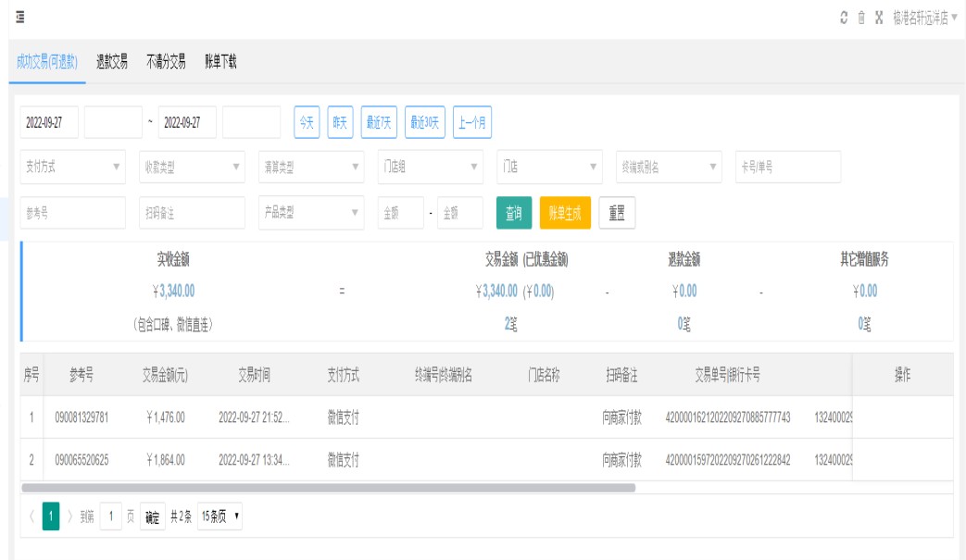Click the trash icon in top bar
This screenshot has width=966, height=560.
click(861, 18)
